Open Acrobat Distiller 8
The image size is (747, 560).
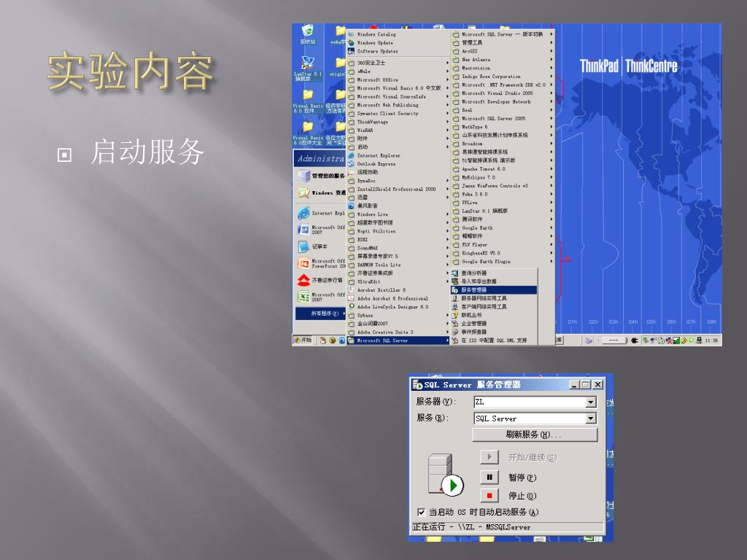(398, 290)
